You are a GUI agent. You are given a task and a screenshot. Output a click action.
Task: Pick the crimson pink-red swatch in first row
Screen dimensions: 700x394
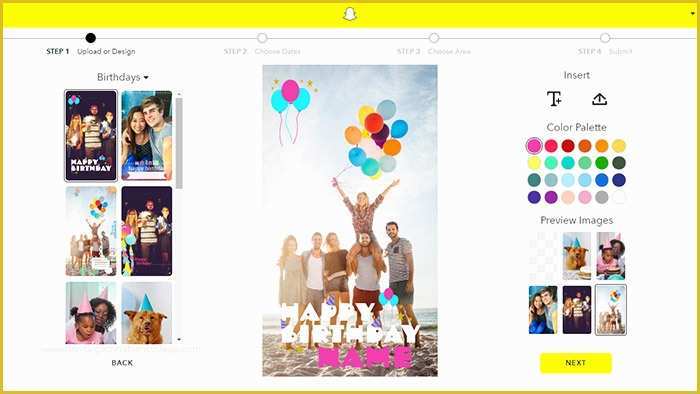pos(551,145)
